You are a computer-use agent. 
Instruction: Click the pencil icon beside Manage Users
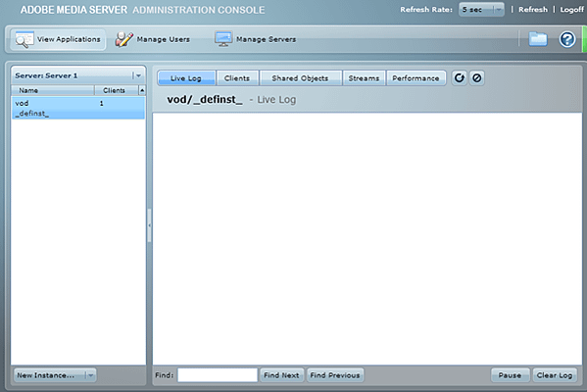pos(123,39)
